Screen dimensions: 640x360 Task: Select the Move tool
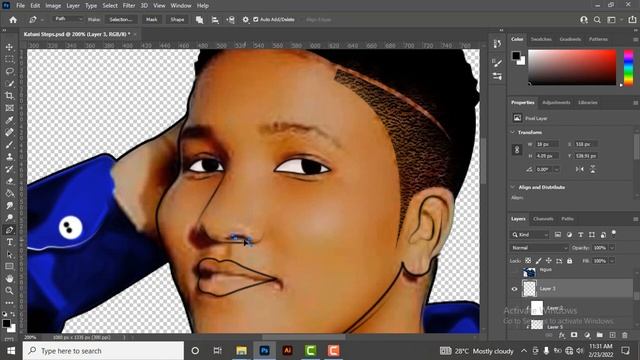[9, 47]
